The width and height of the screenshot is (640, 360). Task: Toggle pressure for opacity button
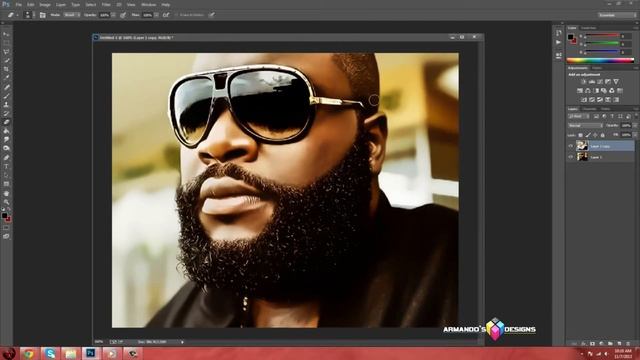click(x=123, y=15)
